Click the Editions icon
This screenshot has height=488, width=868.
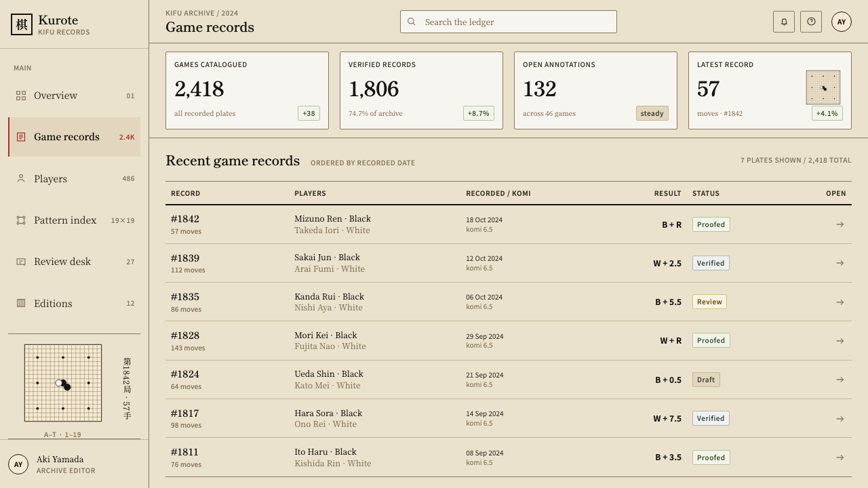pos(21,303)
